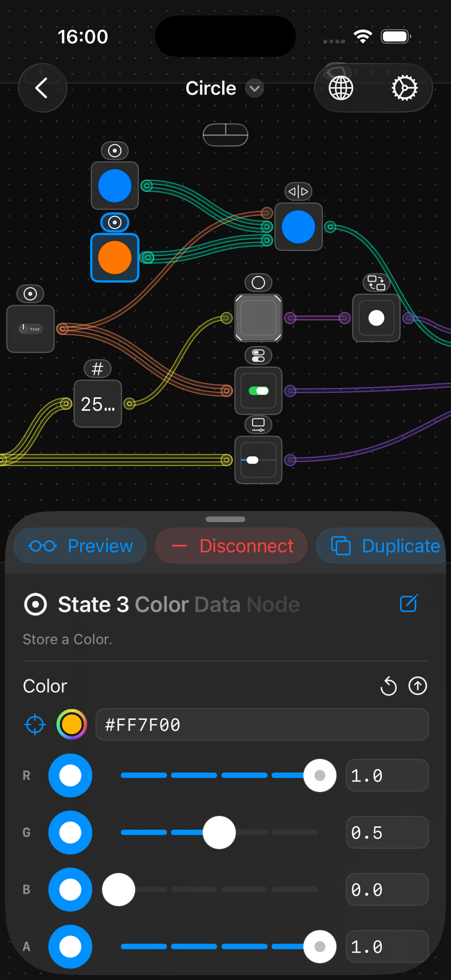Expand the Circle title dropdown chevron
The image size is (451, 980).
click(254, 89)
